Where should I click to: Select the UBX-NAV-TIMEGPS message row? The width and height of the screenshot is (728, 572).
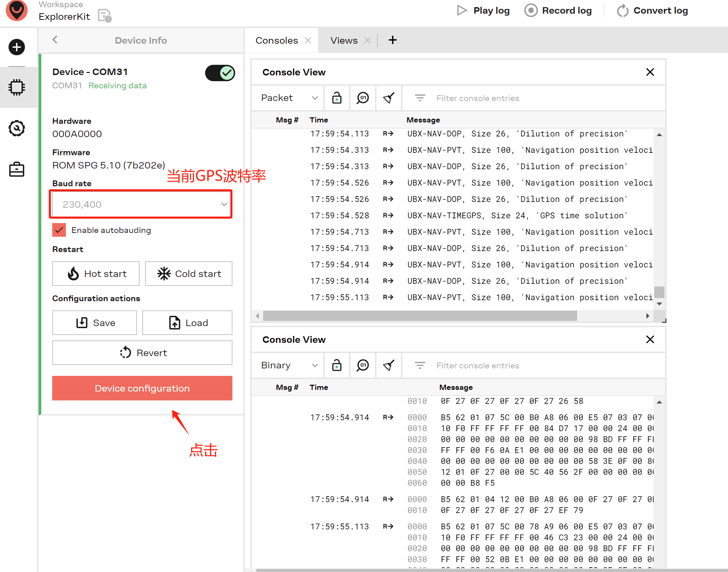[x=452, y=216]
